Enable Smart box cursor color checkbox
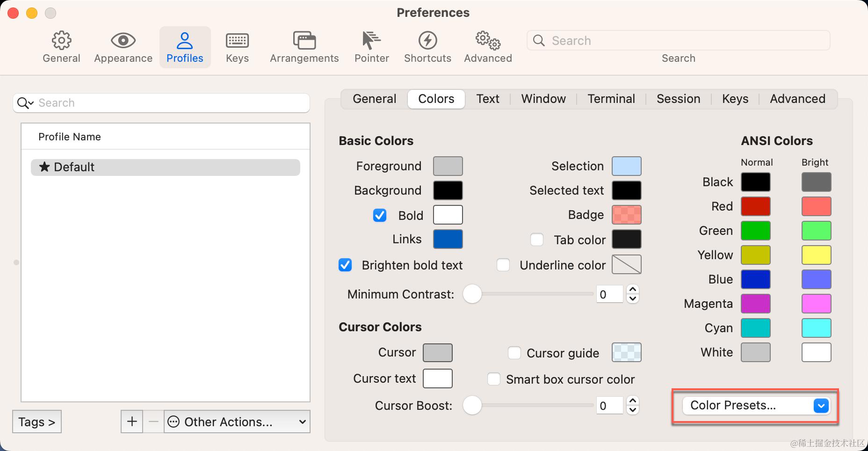Screen dimensions: 868x451 494,379
